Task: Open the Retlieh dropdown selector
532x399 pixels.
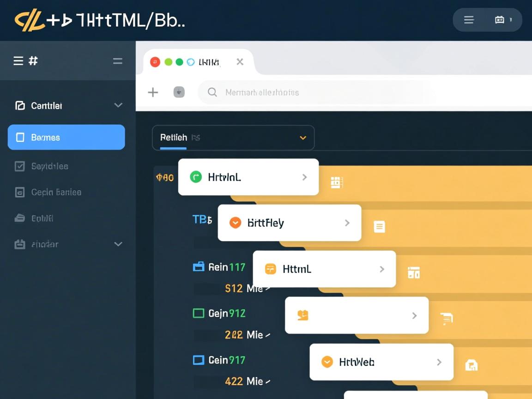Action: tap(233, 138)
